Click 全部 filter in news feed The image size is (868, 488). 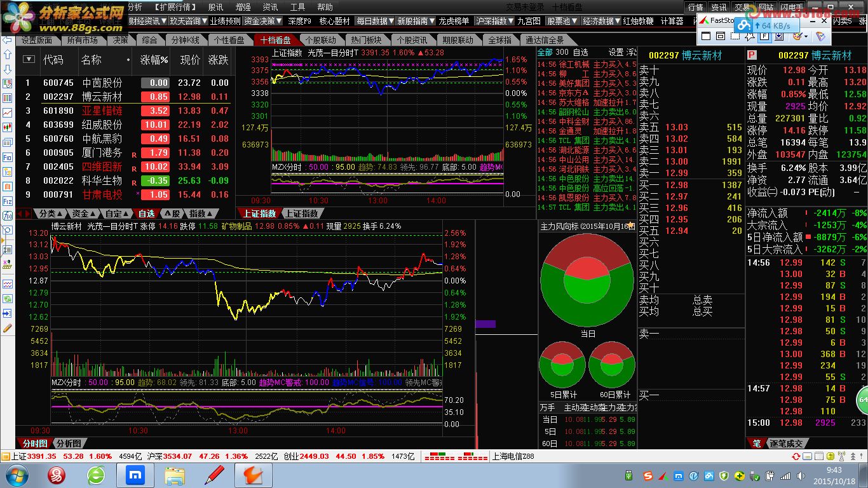(x=545, y=52)
